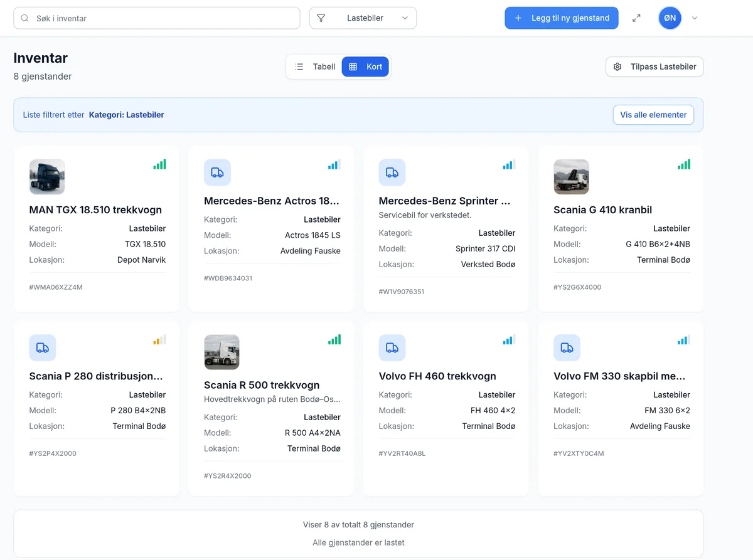The height and width of the screenshot is (560, 753).
Task: Toggle fullscreen with the expand arrows icon
Action: [636, 18]
